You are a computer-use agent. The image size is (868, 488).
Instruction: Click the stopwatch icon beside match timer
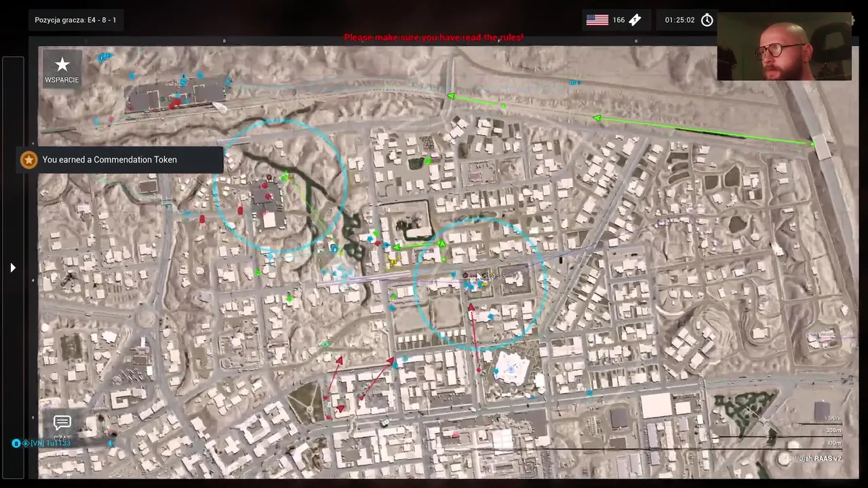707,20
